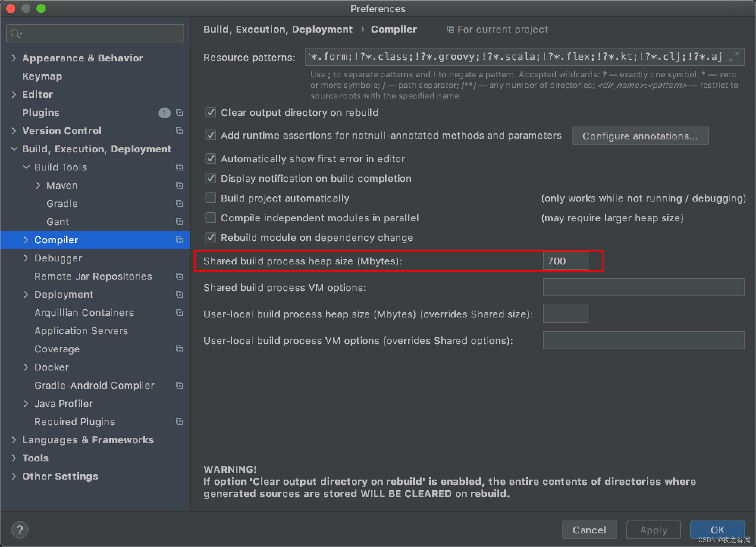The height and width of the screenshot is (547, 756).
Task: Click the project-level icon beside Gradle
Action: click(x=179, y=203)
